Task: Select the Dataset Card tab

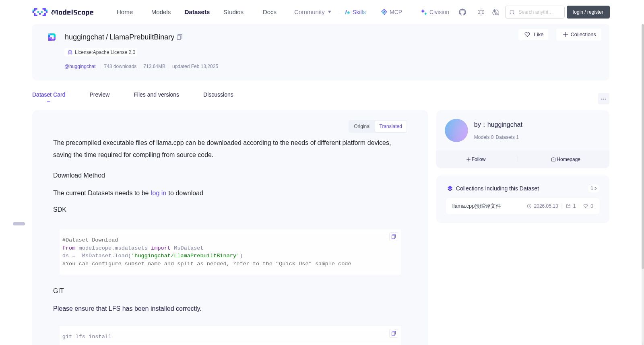Action: [49, 95]
